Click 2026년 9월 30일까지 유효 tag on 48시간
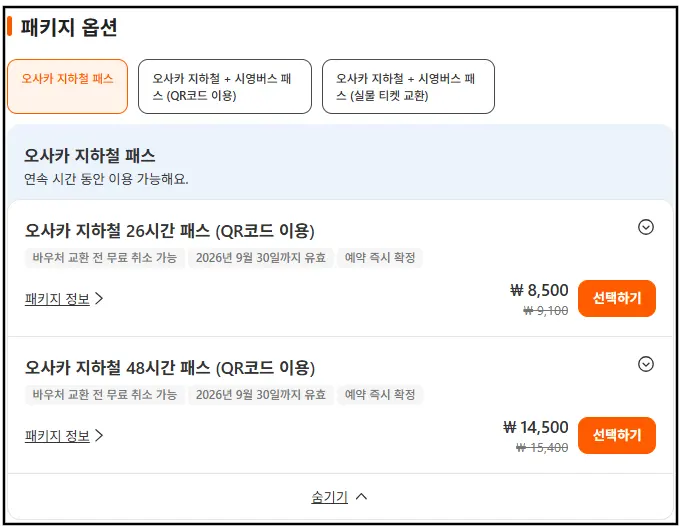Image resolution: width=679 pixels, height=526 pixels. (x=261, y=394)
